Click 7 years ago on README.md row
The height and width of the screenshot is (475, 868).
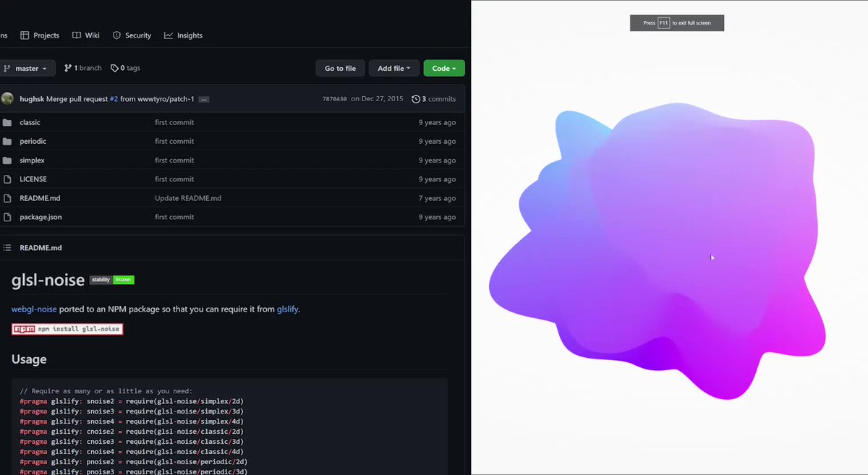pos(437,198)
